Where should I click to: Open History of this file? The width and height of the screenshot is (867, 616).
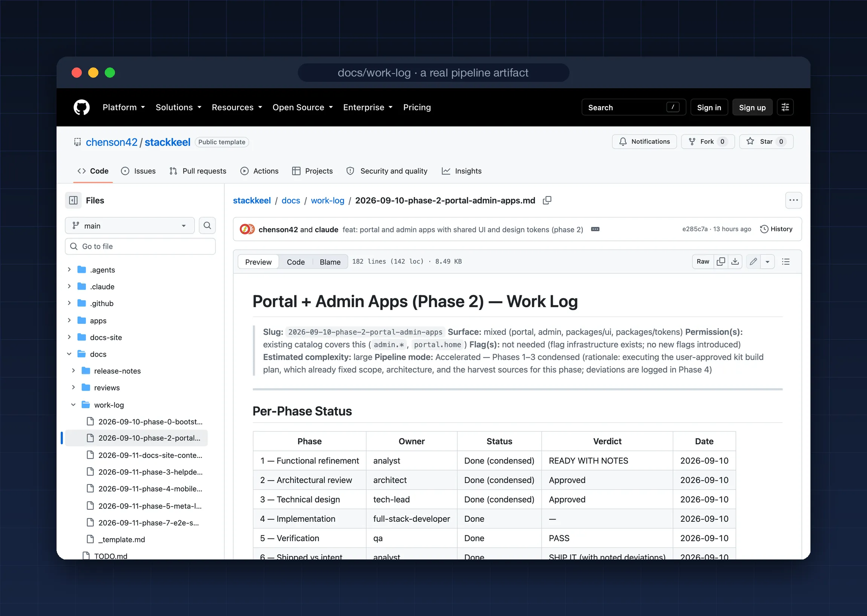776,229
